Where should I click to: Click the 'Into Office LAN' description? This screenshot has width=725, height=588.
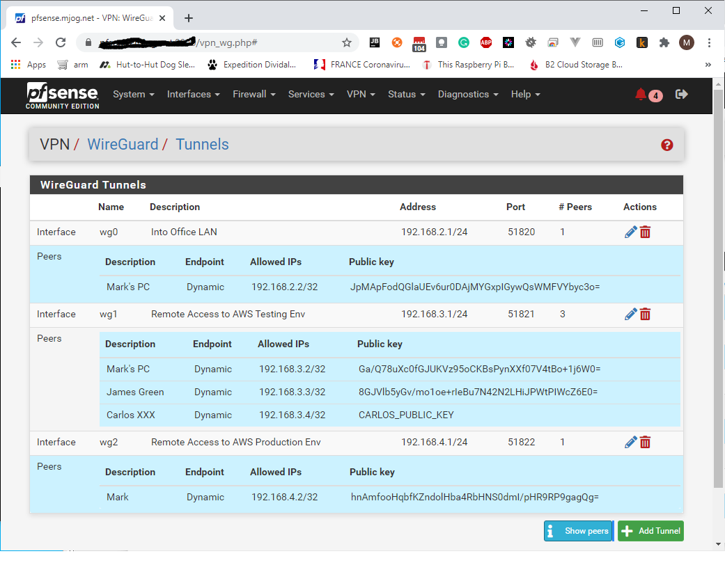(x=184, y=232)
